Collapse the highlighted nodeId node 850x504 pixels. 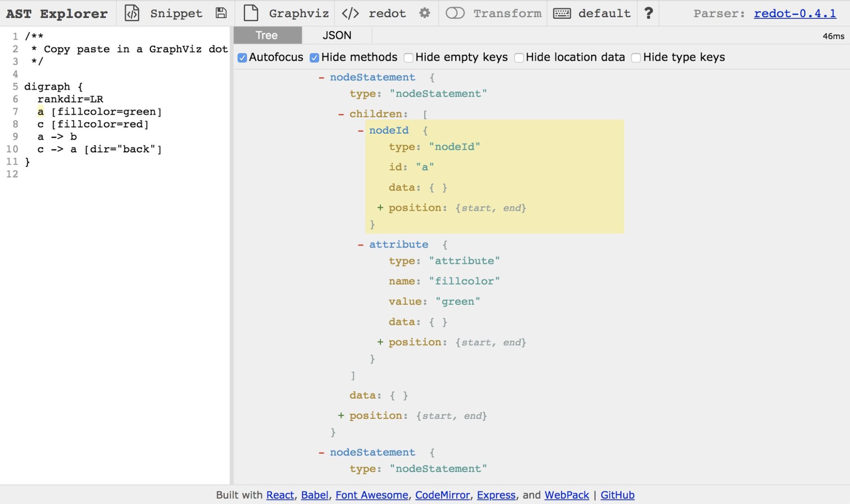(x=361, y=130)
